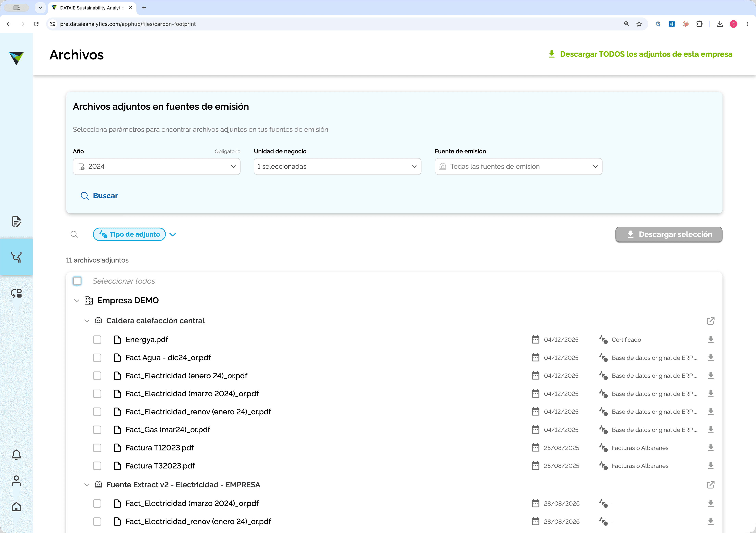Image resolution: width=756 pixels, height=533 pixels.
Task: Click the Certificado type for Energya.pdf
Action: (x=626, y=340)
